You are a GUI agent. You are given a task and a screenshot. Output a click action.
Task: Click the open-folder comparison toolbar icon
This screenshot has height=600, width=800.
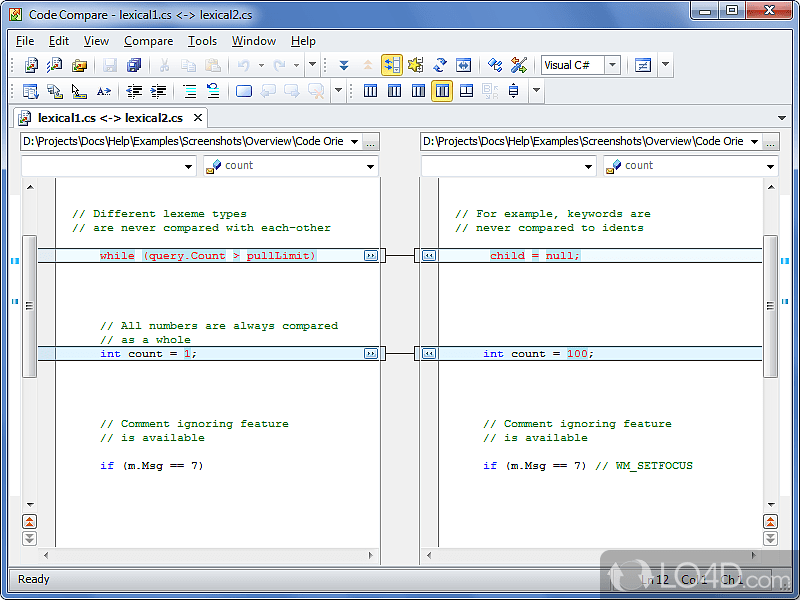tap(79, 65)
